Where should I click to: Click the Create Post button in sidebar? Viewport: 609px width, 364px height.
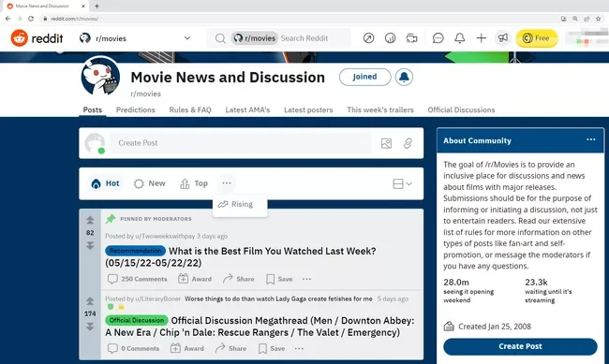pos(520,346)
